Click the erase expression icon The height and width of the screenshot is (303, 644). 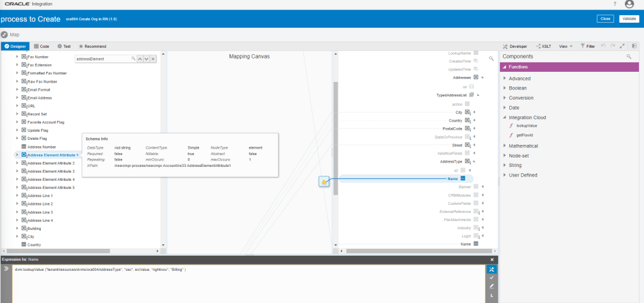pyautogui.click(x=491, y=286)
